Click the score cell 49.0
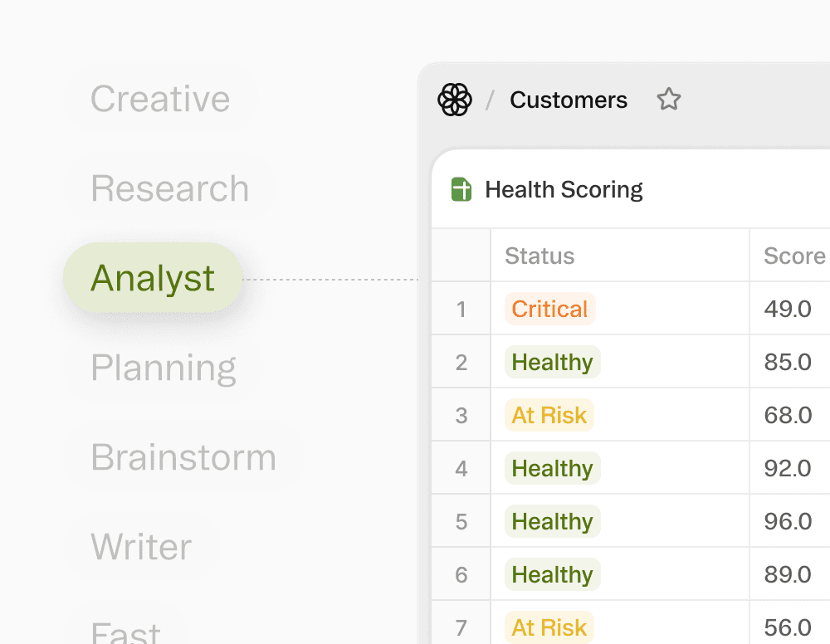 tap(788, 309)
